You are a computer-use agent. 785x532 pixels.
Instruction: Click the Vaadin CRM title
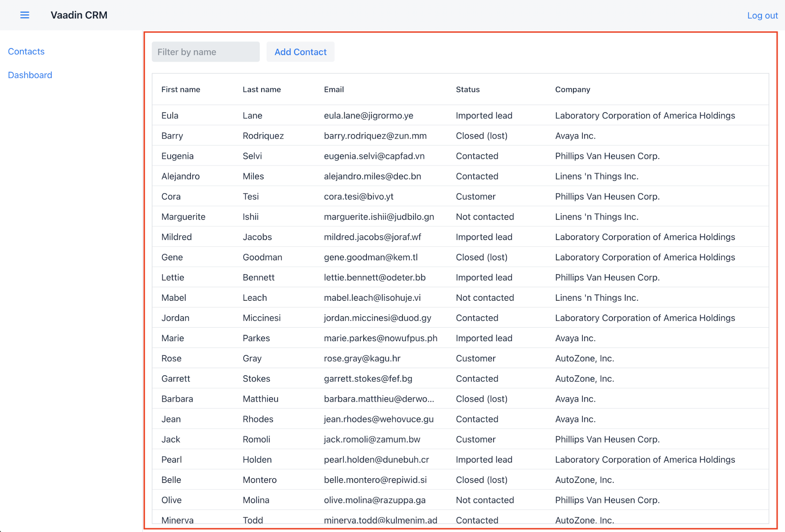79,15
